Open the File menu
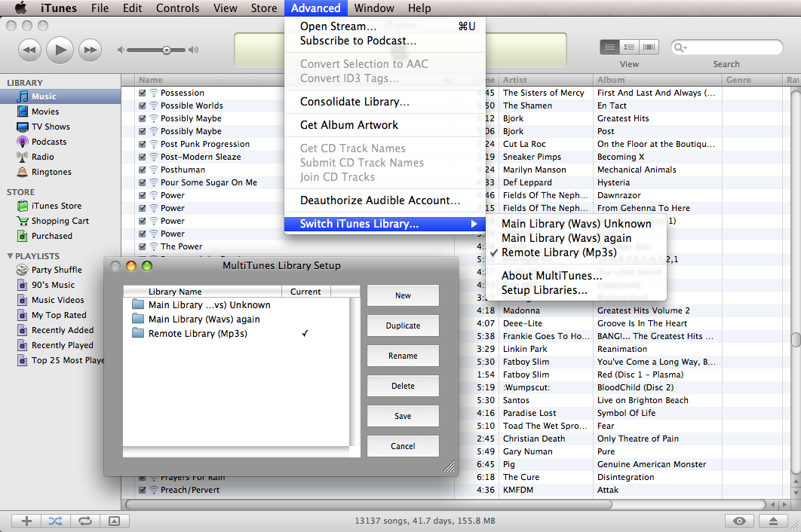The height and width of the screenshot is (532, 801). click(x=100, y=8)
